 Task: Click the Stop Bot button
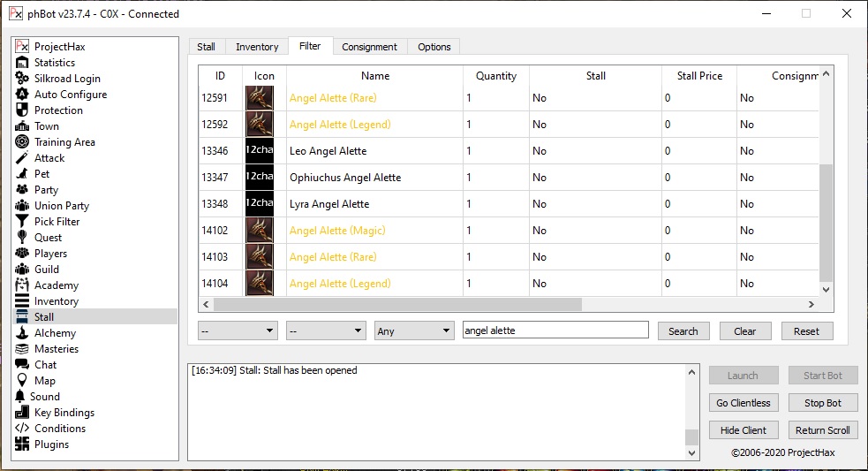point(822,403)
